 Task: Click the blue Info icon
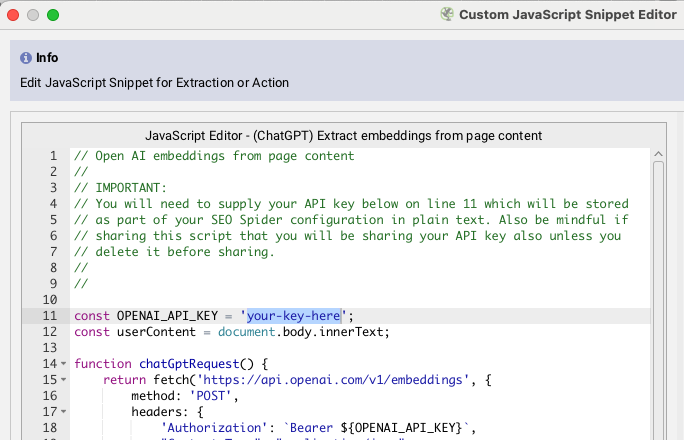click(x=26, y=58)
